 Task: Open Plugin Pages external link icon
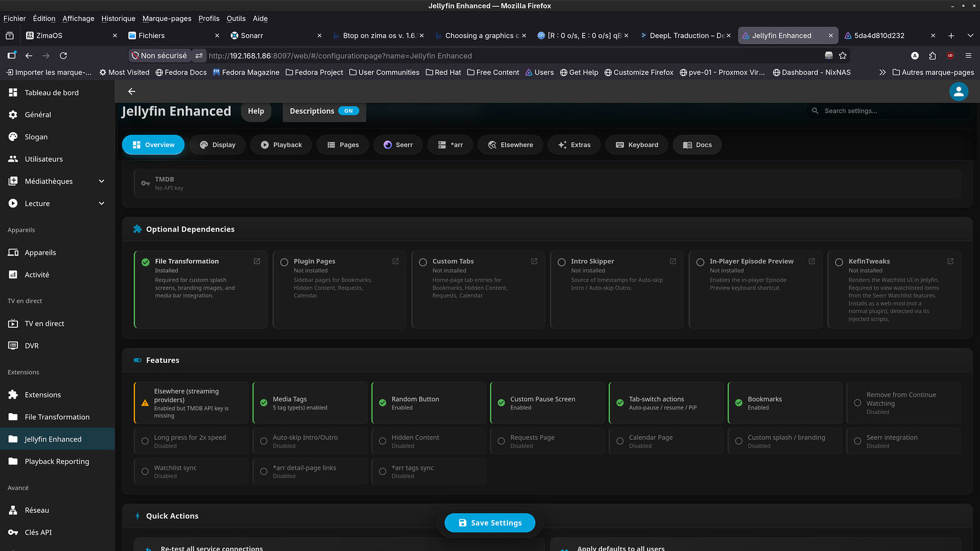[x=396, y=261]
